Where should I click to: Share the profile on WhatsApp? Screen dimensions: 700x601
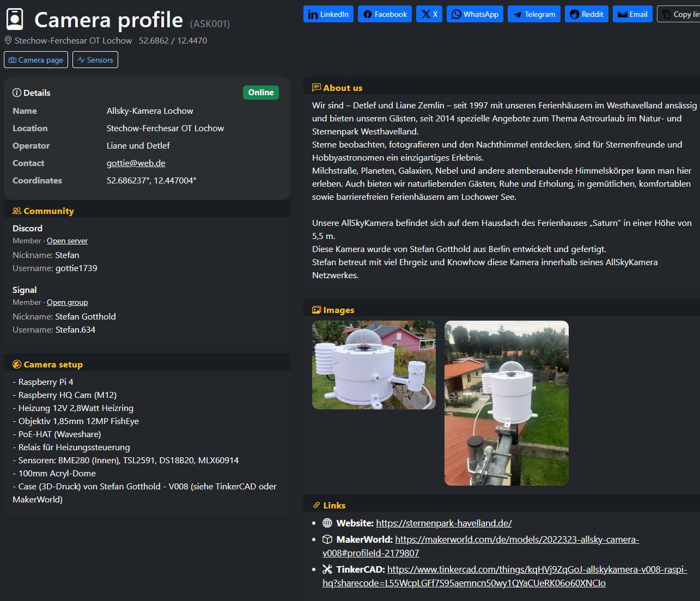click(474, 14)
